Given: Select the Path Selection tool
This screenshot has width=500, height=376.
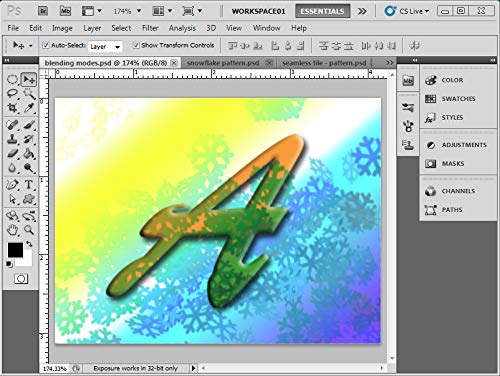Looking at the screenshot, I should pos(13,199).
